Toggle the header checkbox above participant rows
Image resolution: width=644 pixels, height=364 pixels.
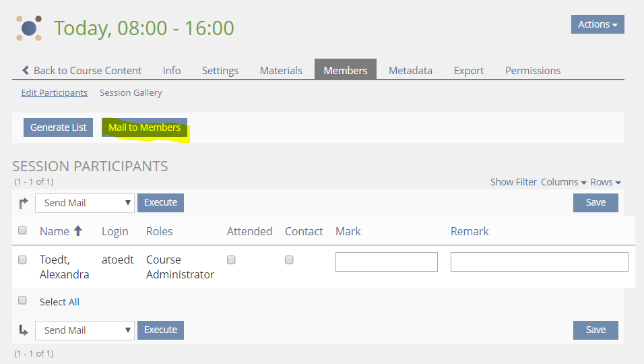(22, 231)
